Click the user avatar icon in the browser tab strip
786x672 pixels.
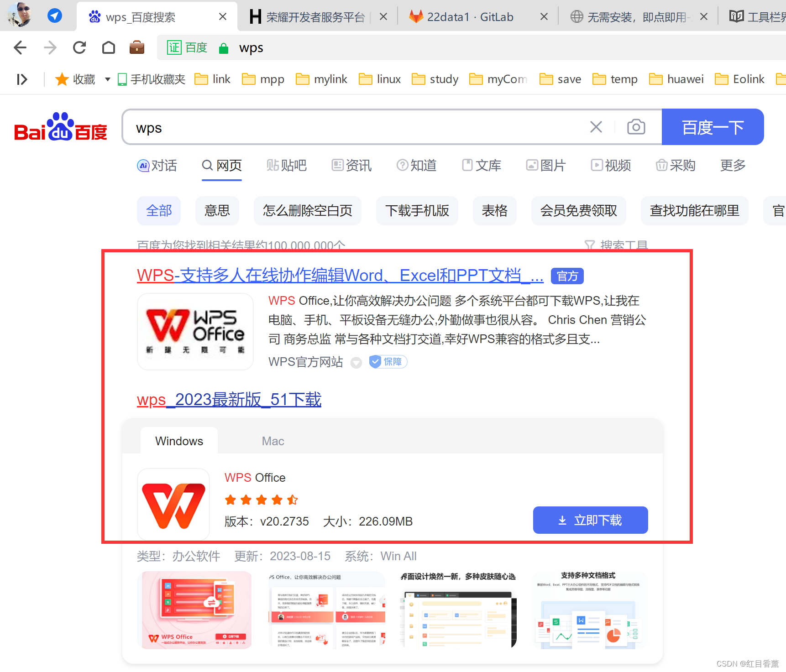coord(19,15)
